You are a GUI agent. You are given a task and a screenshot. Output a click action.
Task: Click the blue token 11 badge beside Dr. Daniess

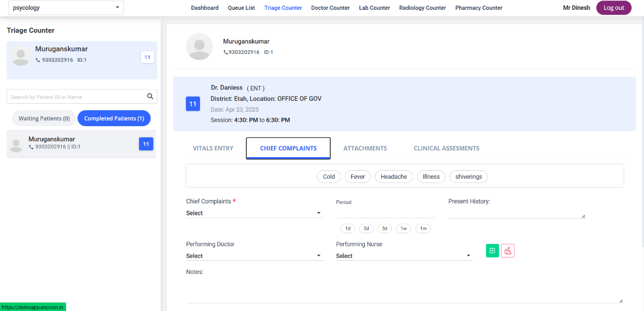193,104
